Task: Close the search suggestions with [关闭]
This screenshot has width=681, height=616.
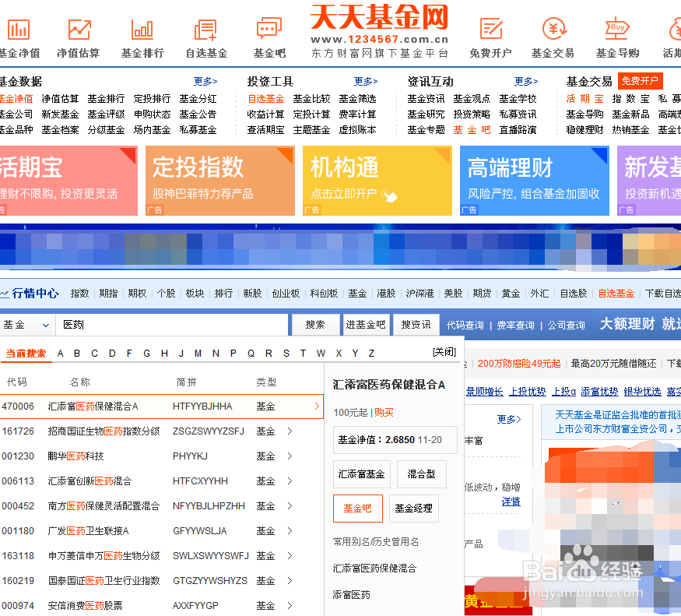Action: 444,352
